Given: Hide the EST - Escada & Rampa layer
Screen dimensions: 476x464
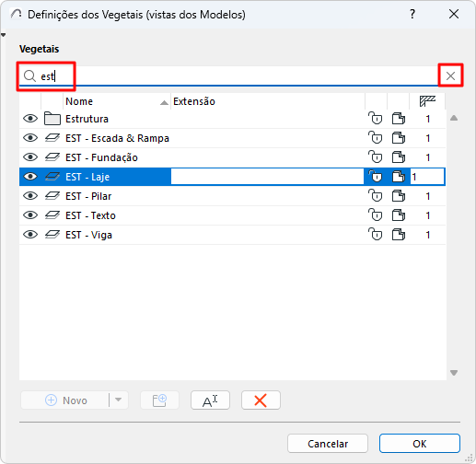Looking at the screenshot, I should [30, 138].
